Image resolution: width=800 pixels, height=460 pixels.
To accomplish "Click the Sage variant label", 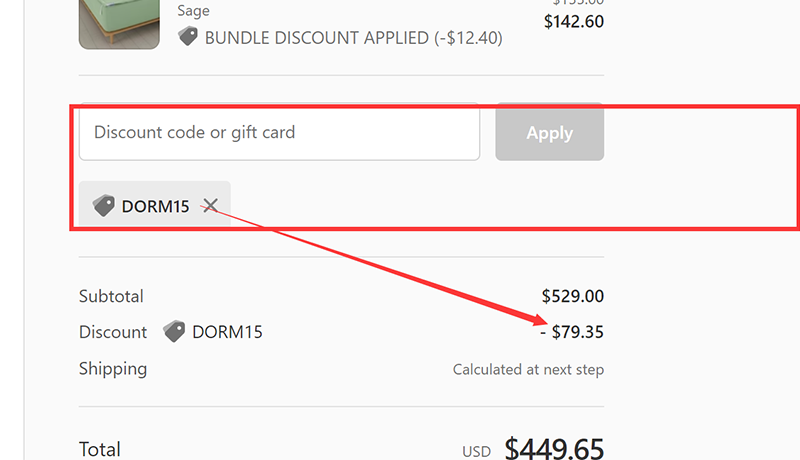I will 193,11.
